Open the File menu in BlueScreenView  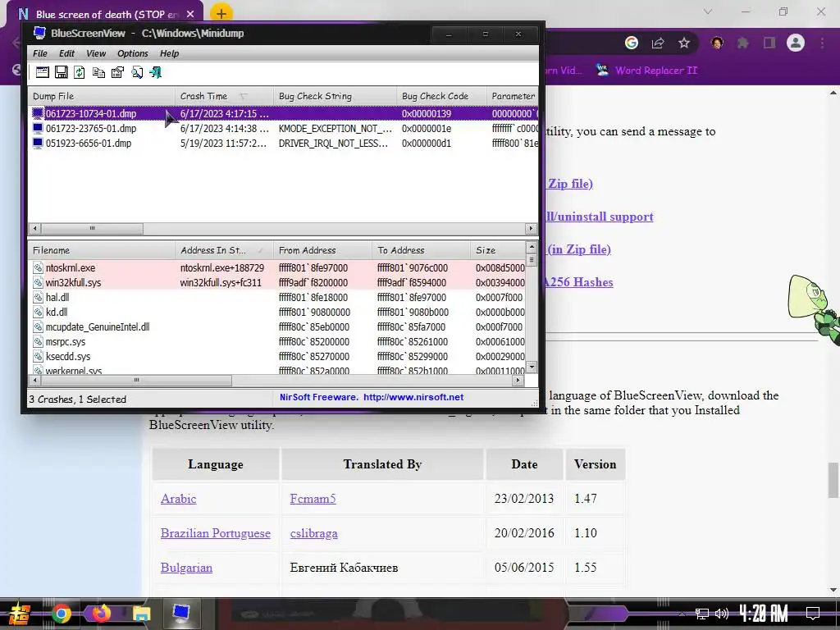[x=40, y=53]
